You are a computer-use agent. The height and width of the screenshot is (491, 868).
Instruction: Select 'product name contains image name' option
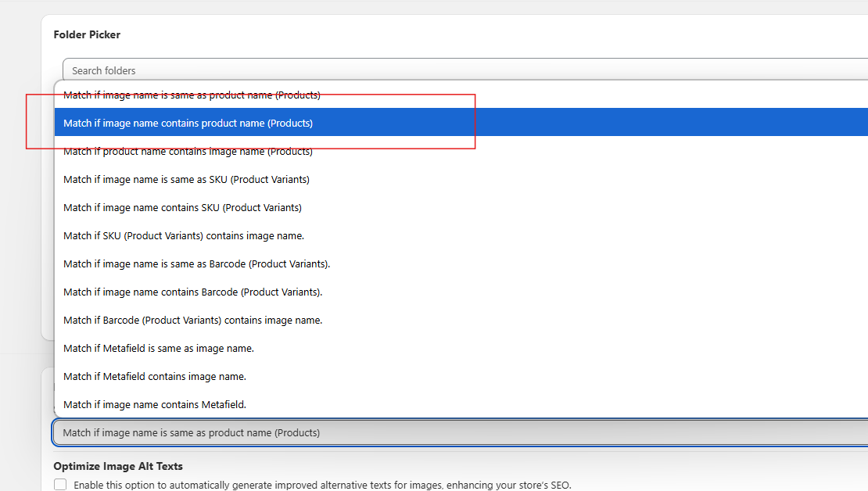click(188, 152)
